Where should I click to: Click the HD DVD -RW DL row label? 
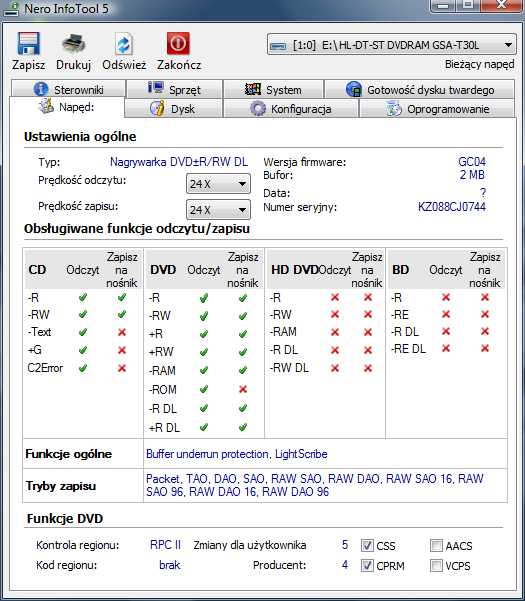tap(289, 368)
